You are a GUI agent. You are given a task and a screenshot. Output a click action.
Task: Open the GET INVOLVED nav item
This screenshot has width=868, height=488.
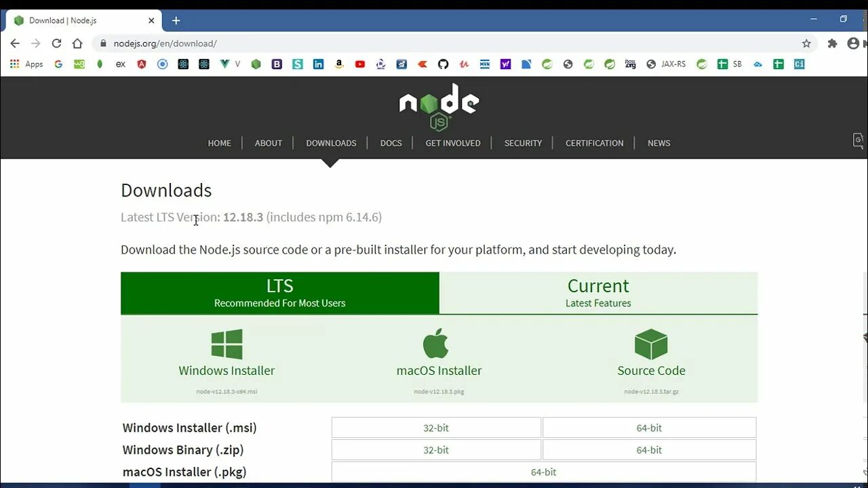coord(453,143)
